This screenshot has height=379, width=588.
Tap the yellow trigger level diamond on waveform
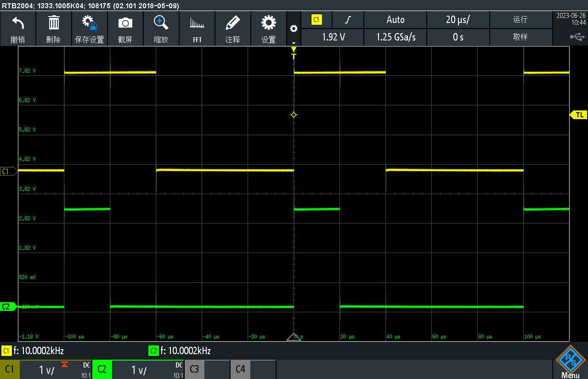[x=294, y=115]
